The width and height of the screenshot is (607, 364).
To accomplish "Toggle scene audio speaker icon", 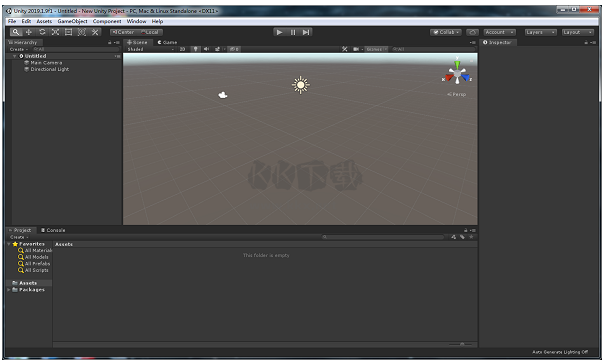I will tap(206, 49).
